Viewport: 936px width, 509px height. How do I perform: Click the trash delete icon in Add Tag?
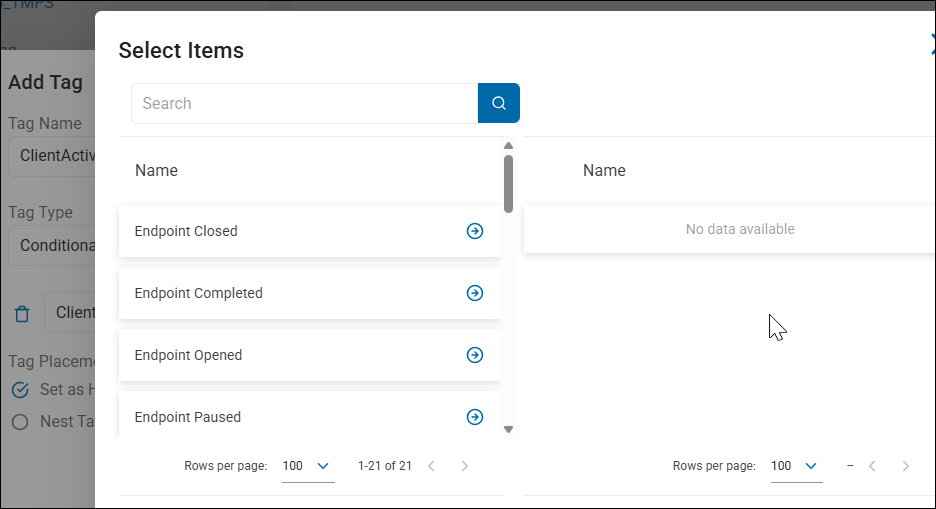point(22,314)
